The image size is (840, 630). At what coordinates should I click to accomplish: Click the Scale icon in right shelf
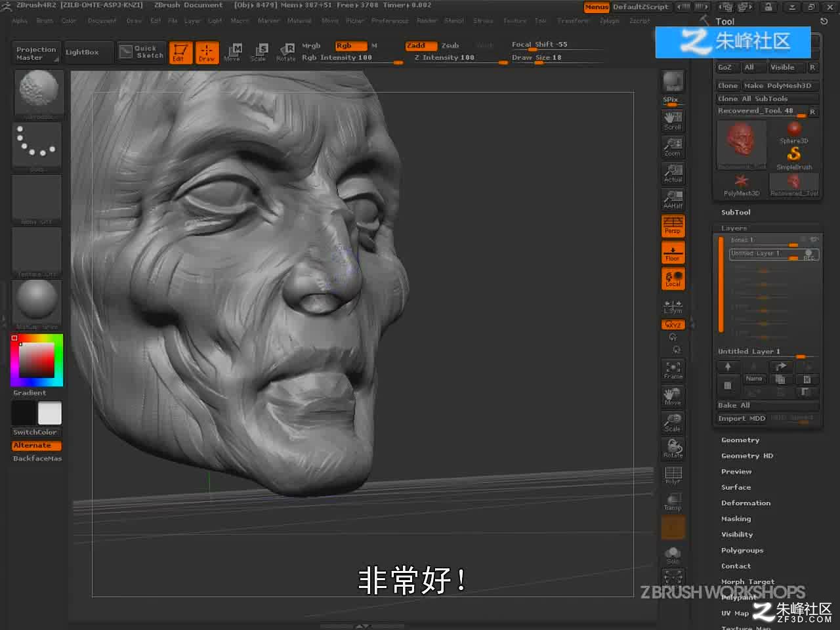click(x=673, y=423)
